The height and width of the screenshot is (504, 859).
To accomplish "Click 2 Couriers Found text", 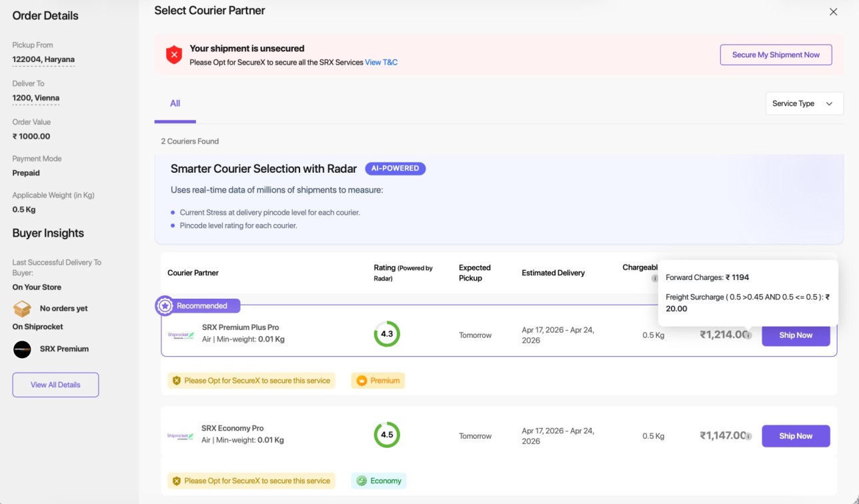I will (x=190, y=141).
